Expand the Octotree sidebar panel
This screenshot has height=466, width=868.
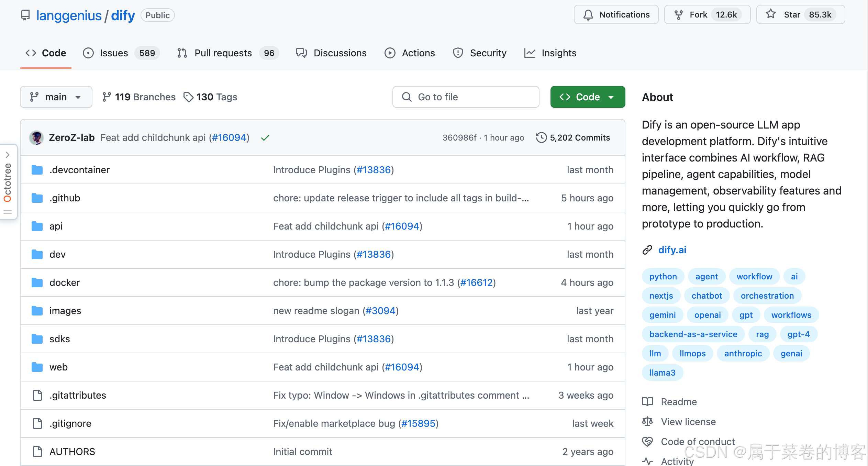coord(8,155)
